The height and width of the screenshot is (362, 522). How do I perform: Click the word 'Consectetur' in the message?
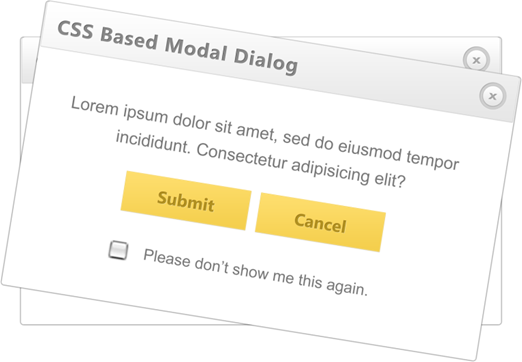[242, 157]
